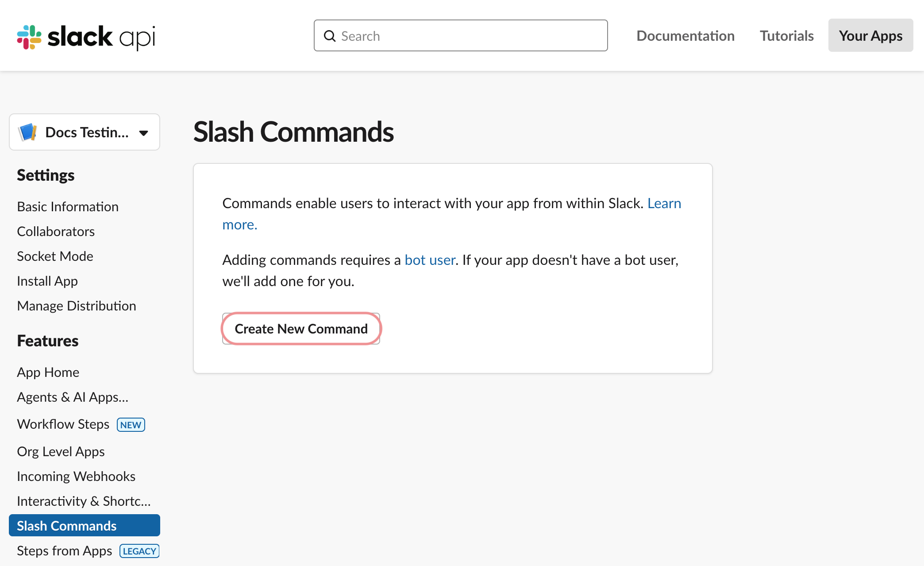Image resolution: width=924 pixels, height=566 pixels.
Task: Open the Learn more link
Action: [x=664, y=203]
